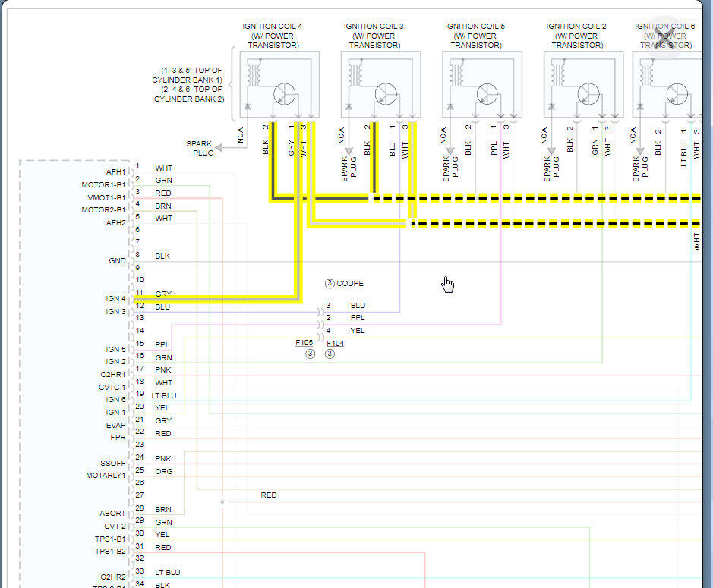Select the MOTOR1-B1 pin label
The image size is (713, 588).
[x=103, y=184]
